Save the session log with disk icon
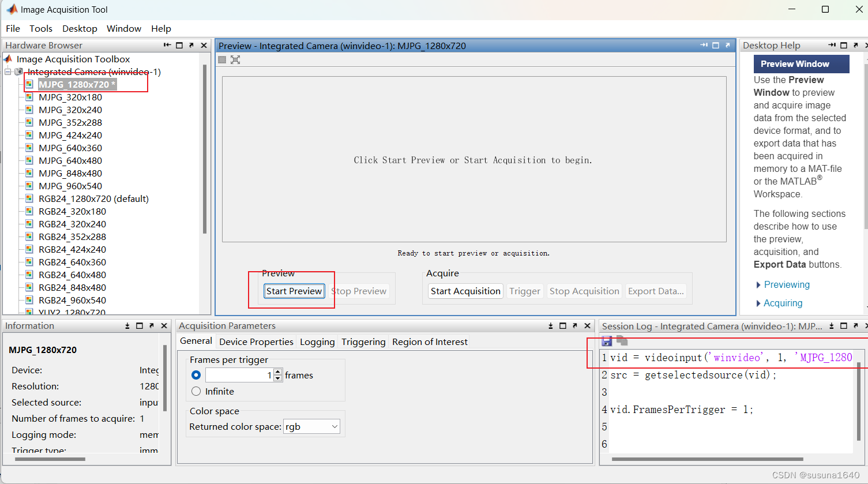 coord(607,341)
